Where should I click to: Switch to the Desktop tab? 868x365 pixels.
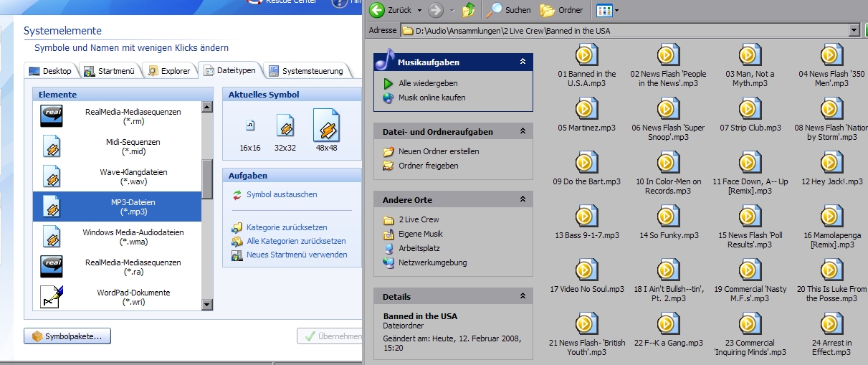(50, 71)
